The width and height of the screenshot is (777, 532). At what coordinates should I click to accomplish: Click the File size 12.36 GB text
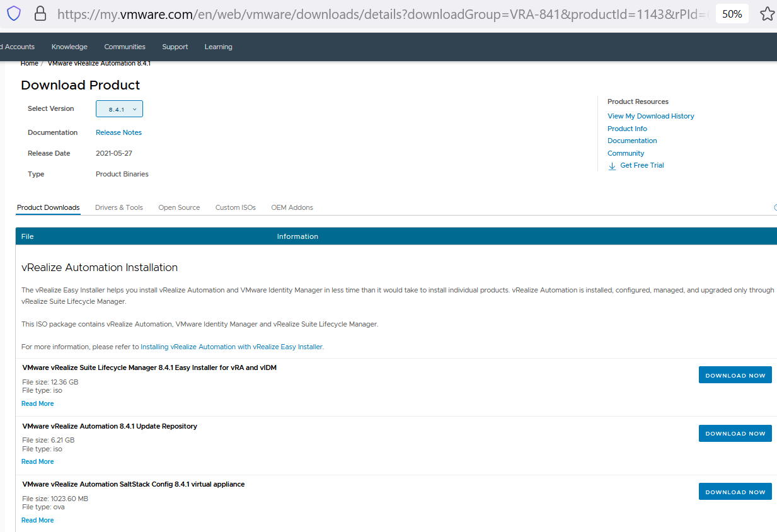point(50,382)
